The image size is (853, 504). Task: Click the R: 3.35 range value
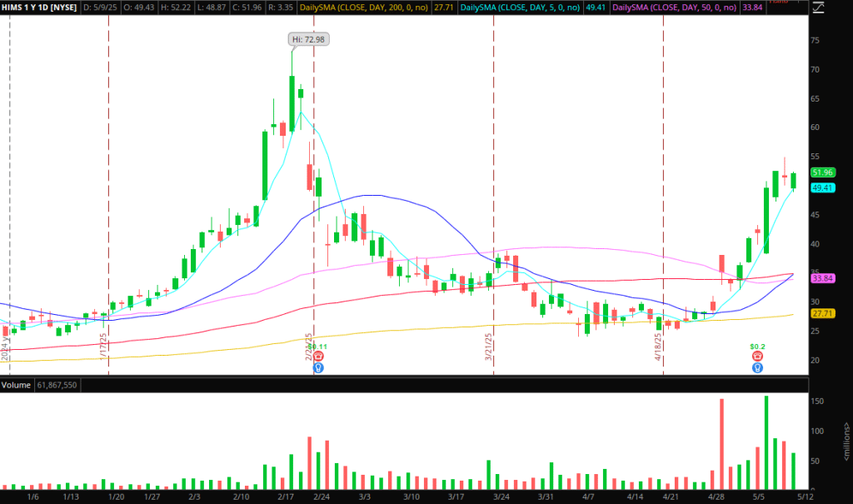point(281,7)
